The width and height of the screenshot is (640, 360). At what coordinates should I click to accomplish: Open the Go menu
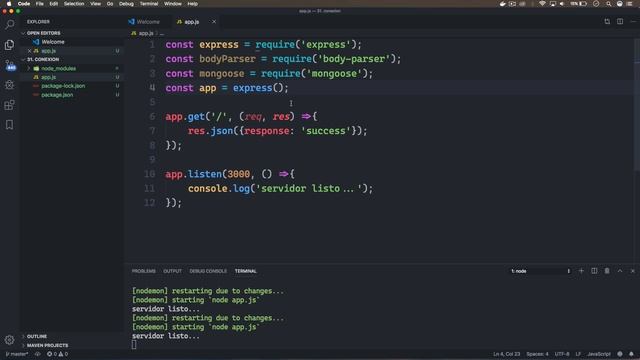[x=110, y=4]
